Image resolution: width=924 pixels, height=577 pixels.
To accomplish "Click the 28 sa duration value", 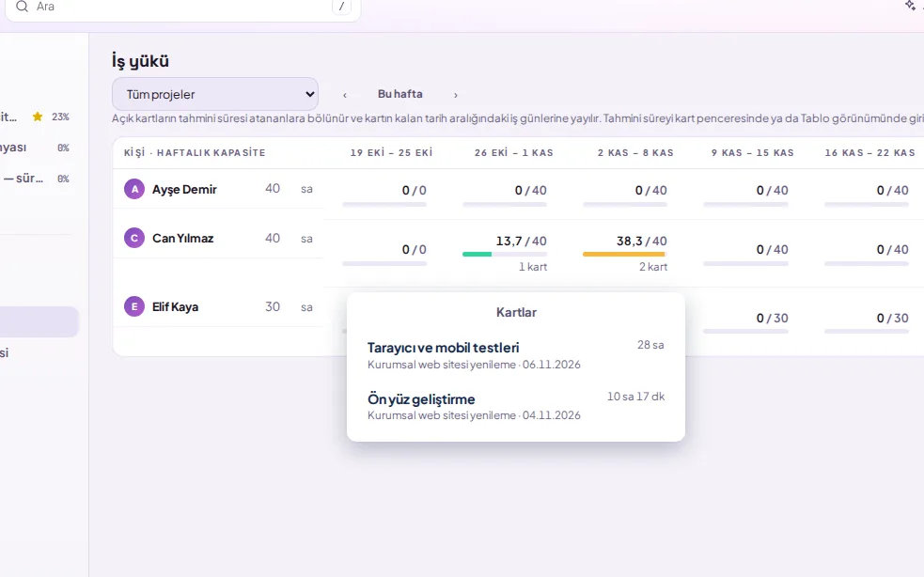I will pos(650,345).
